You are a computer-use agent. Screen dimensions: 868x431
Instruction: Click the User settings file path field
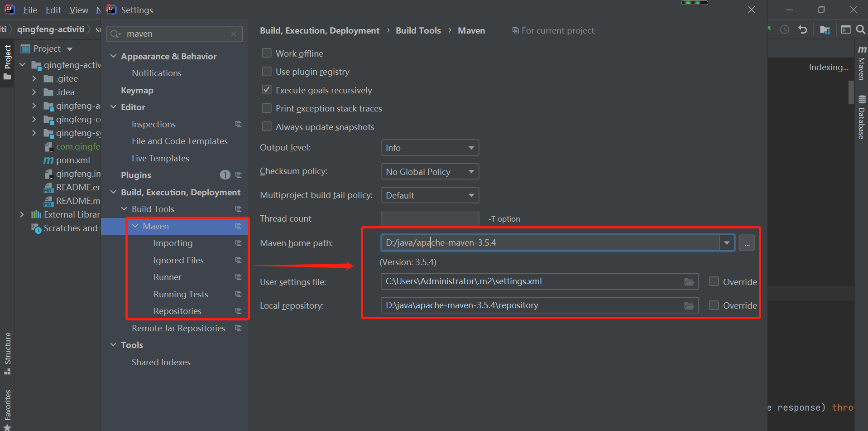[540, 281]
